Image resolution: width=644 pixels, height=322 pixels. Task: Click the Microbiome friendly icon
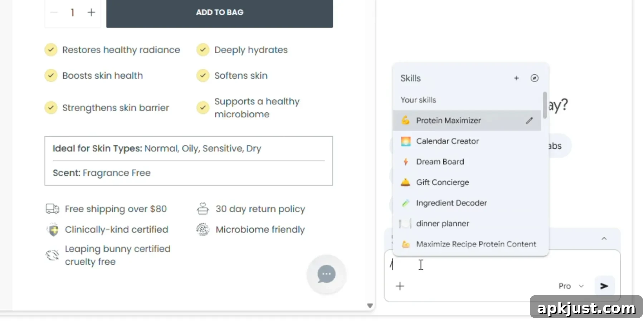coord(203,229)
